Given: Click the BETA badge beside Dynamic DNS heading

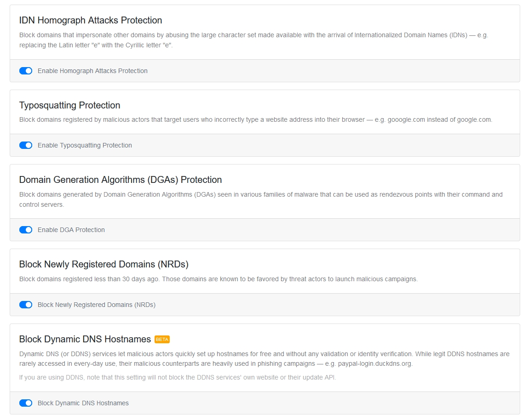Looking at the screenshot, I should pos(162,340).
